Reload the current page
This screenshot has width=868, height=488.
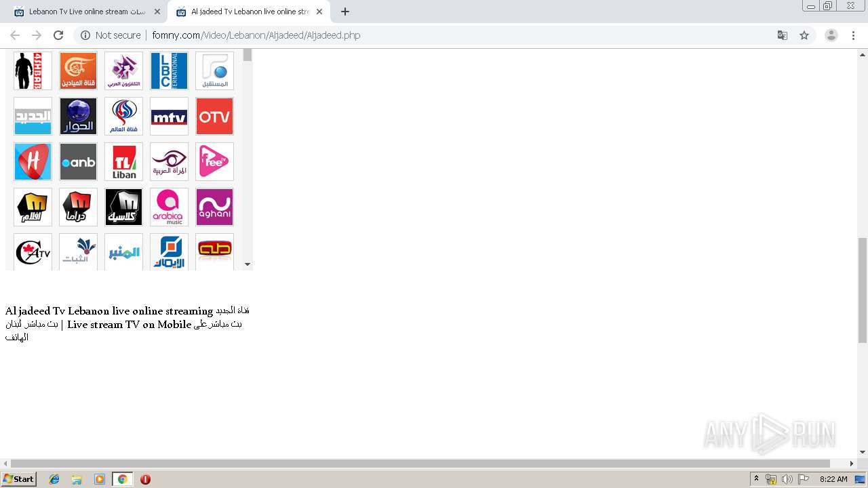58,35
